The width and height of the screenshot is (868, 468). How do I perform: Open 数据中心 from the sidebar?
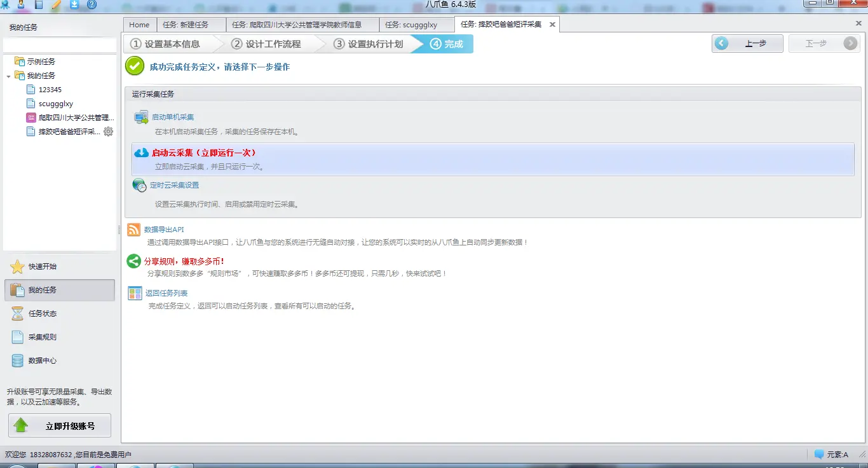[59, 361]
